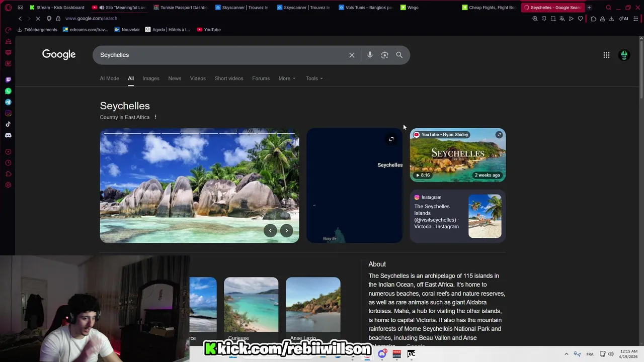Open Discord in the Opera sidebar

tap(8, 135)
